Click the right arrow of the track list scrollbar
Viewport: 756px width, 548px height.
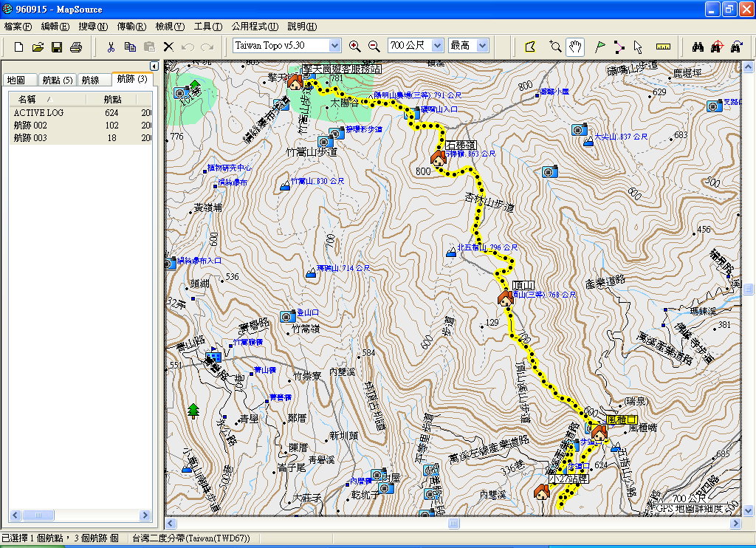145,516
